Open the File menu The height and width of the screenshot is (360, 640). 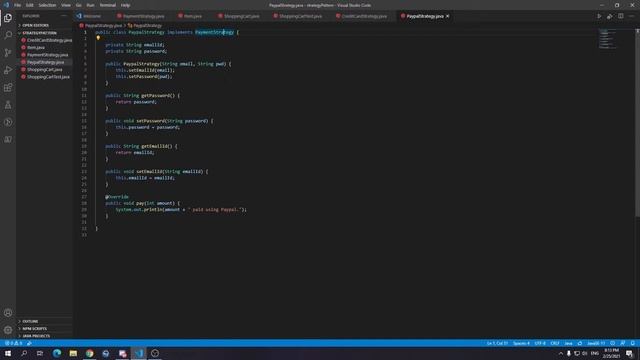tap(17, 5)
